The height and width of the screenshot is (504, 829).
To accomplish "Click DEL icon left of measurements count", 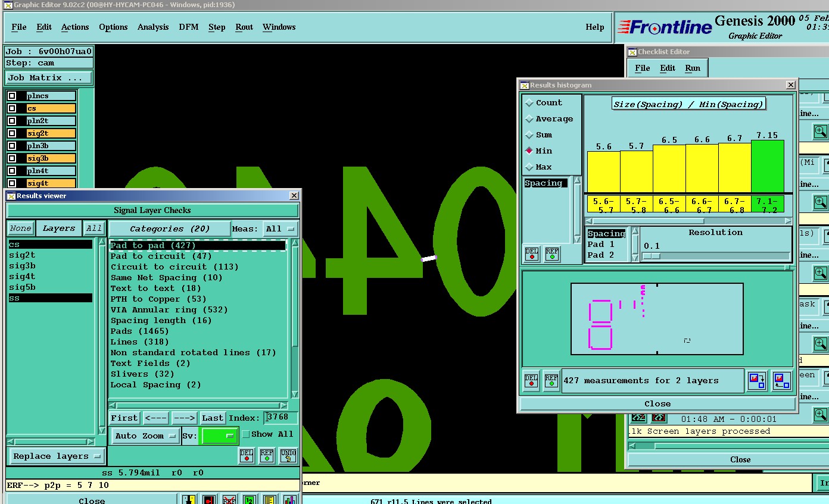I will coord(531,381).
